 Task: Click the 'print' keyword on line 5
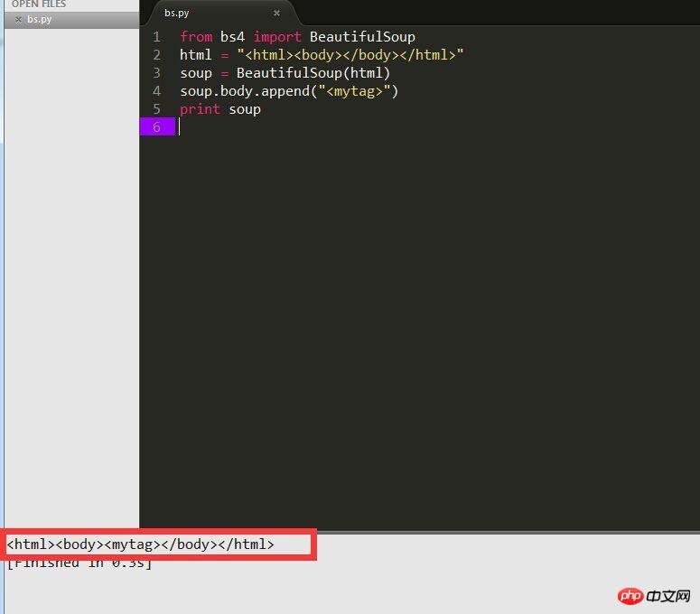200,109
